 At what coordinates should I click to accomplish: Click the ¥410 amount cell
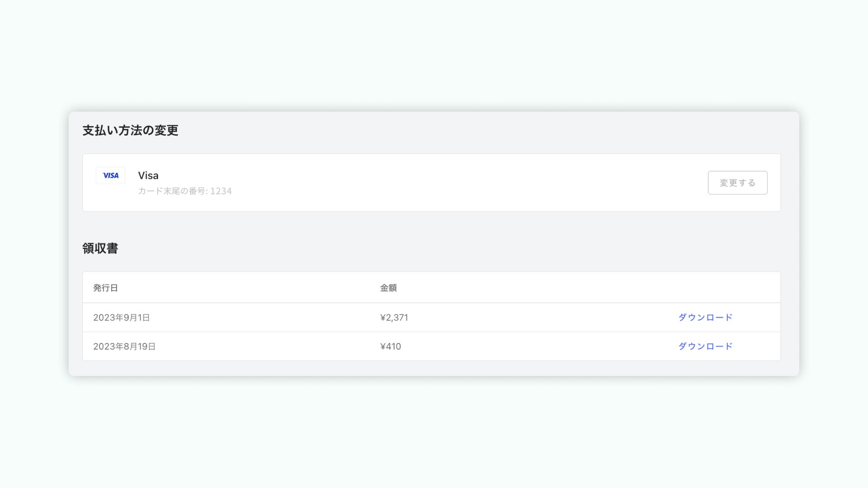(x=390, y=347)
